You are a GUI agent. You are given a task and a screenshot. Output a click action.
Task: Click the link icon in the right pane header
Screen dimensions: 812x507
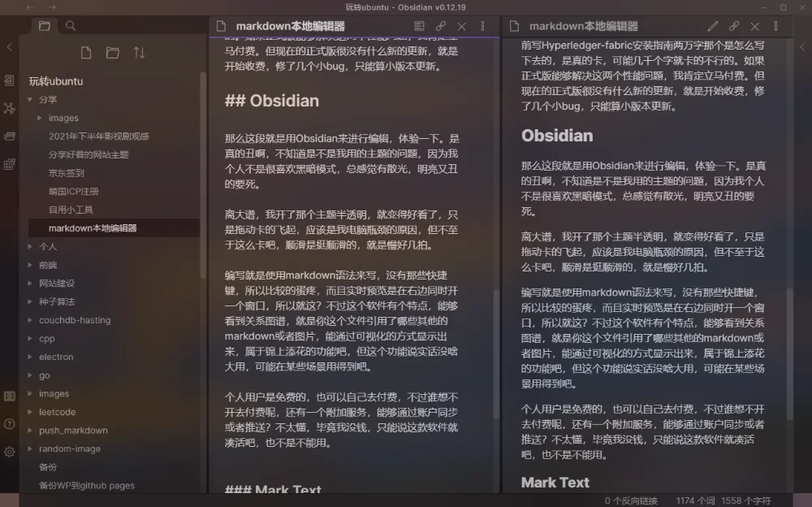[x=732, y=26]
